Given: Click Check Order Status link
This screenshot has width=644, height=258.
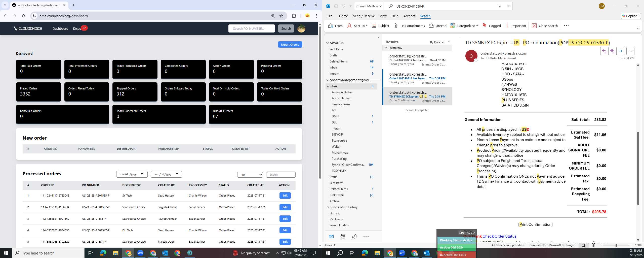Looking at the screenshot, I should pos(499,236).
